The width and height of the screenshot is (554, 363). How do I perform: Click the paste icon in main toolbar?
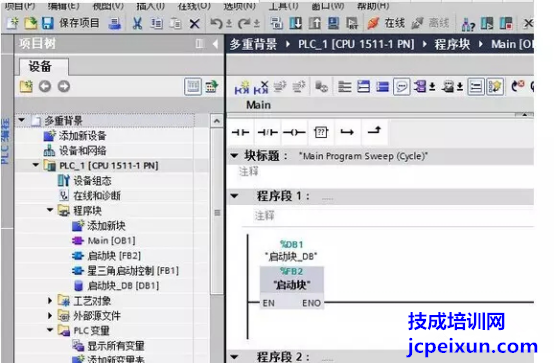tap(175, 24)
